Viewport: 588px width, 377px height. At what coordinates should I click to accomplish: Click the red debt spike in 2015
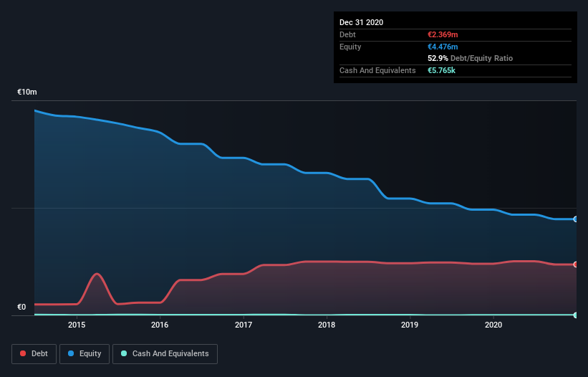pyautogui.click(x=97, y=275)
